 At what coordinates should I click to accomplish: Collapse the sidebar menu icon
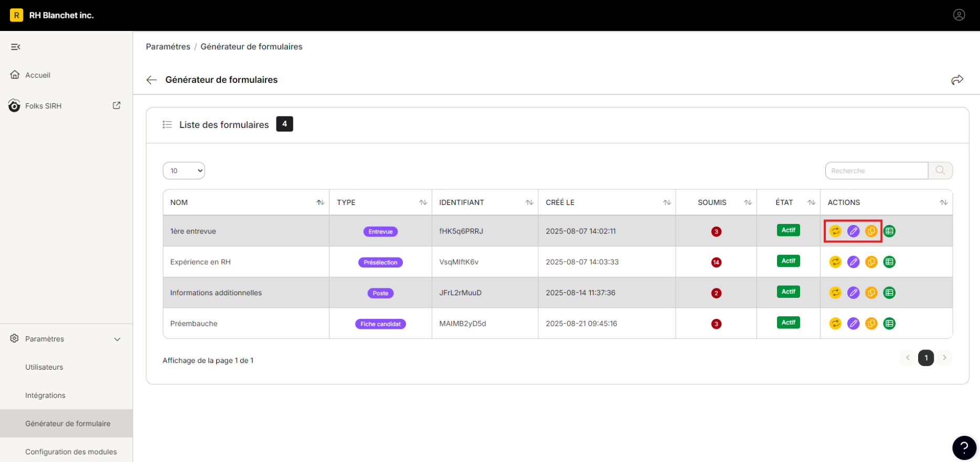[16, 47]
